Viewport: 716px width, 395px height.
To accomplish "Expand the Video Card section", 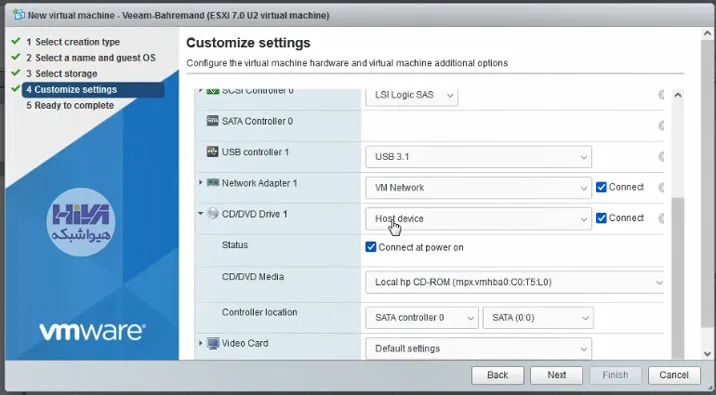I will point(200,343).
